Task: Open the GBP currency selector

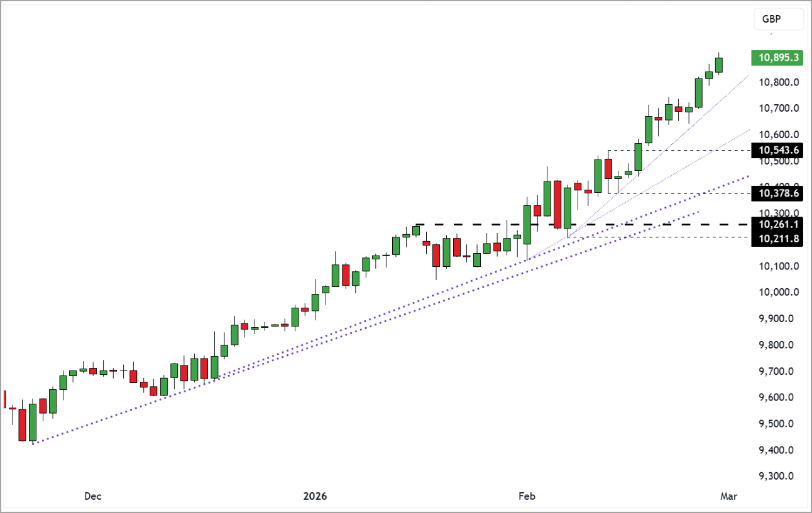Action: pyautogui.click(x=779, y=19)
